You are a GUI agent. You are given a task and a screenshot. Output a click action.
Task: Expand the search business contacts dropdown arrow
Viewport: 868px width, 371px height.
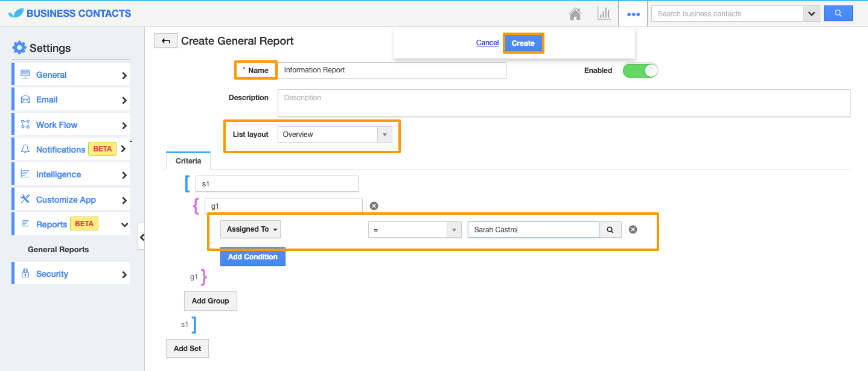812,14
